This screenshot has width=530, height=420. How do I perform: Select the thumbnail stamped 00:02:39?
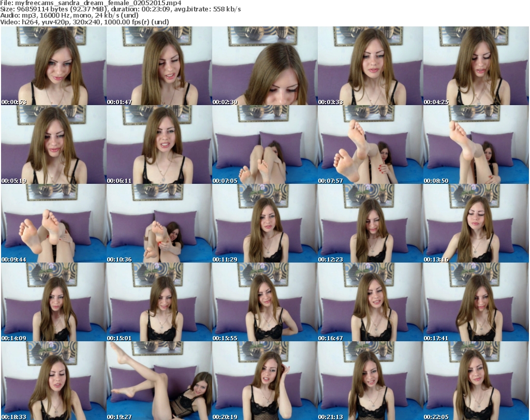[x=264, y=66]
